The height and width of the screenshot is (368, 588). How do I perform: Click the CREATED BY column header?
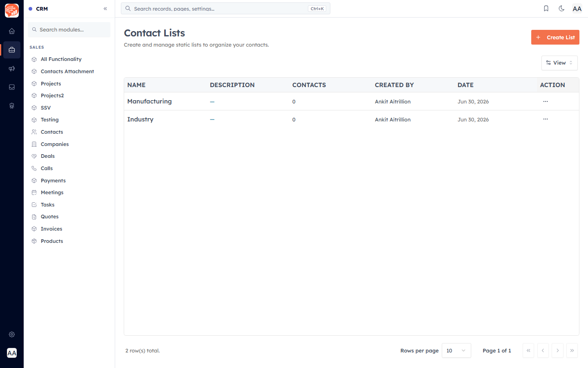[x=394, y=85]
